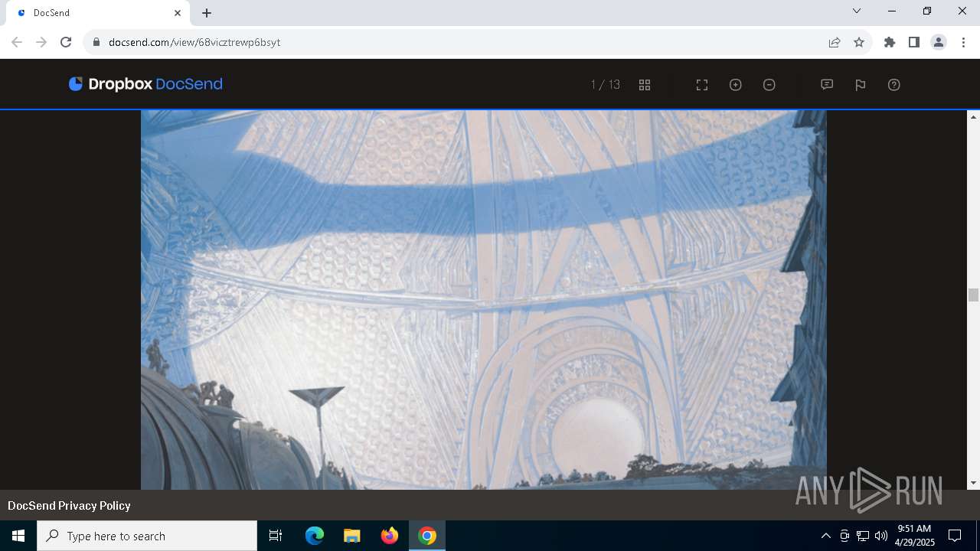Show hidden system tray icons
980x551 pixels.
pos(825,536)
